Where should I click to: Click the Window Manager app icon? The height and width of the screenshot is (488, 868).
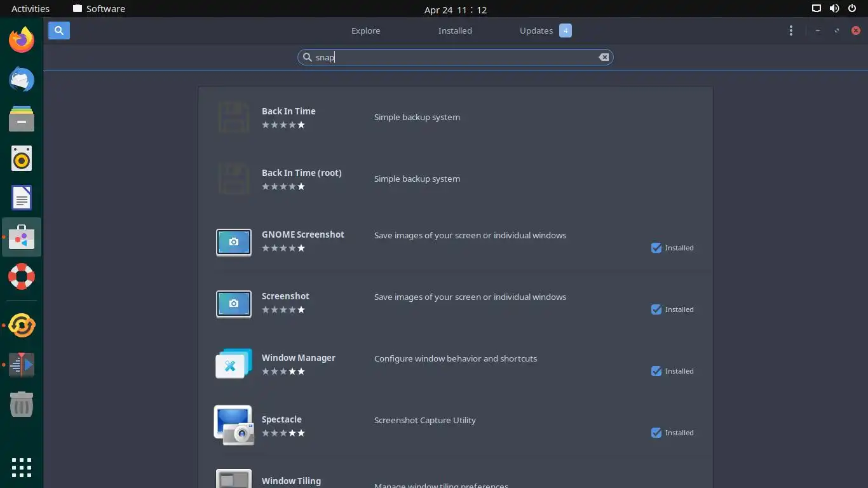[234, 363]
